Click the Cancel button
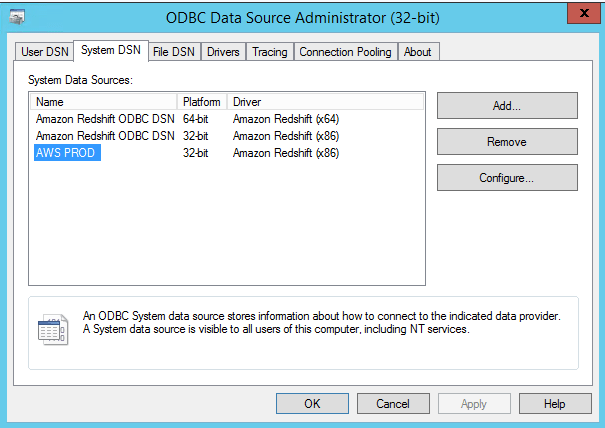605x428 pixels. (393, 404)
